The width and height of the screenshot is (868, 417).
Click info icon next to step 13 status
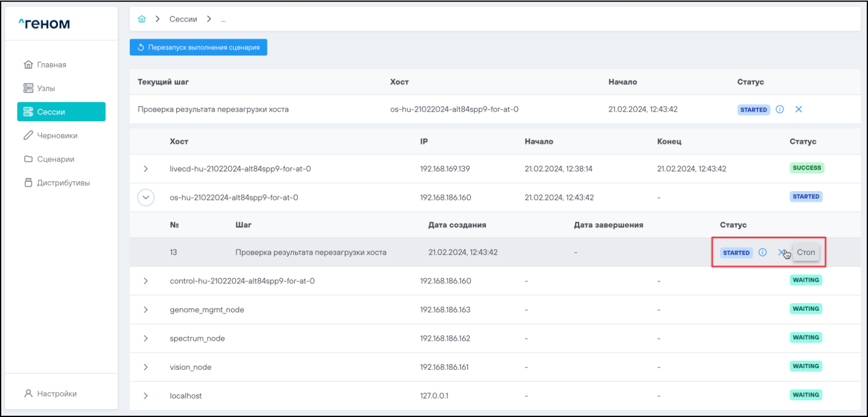pyautogui.click(x=762, y=252)
